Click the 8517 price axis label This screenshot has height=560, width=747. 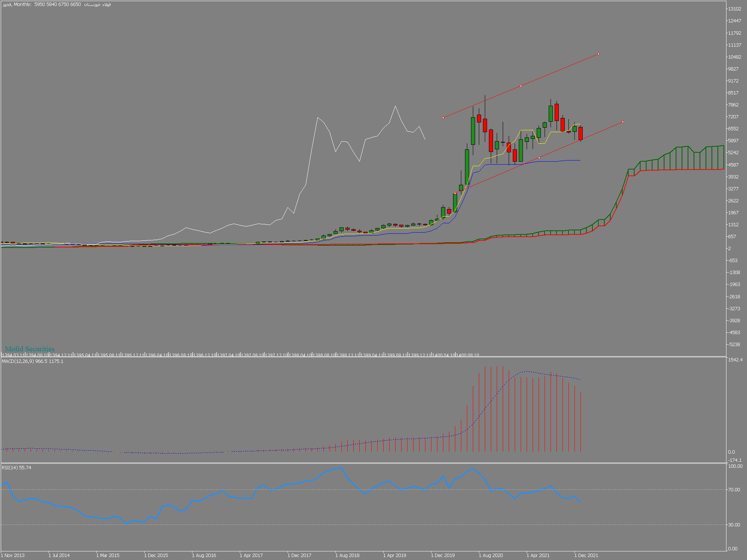tap(734, 93)
